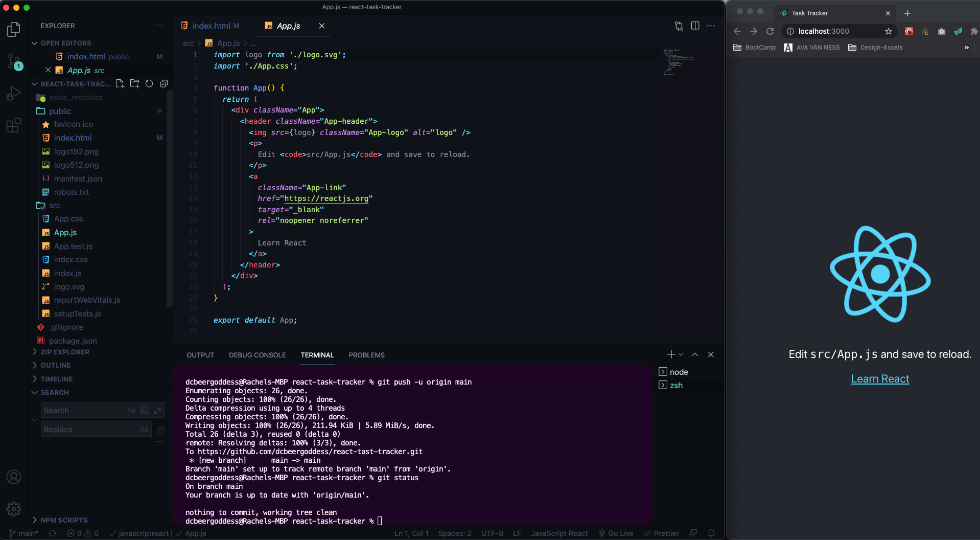Click the Learn React link
Image resolution: width=980 pixels, height=540 pixels.
[x=880, y=379]
